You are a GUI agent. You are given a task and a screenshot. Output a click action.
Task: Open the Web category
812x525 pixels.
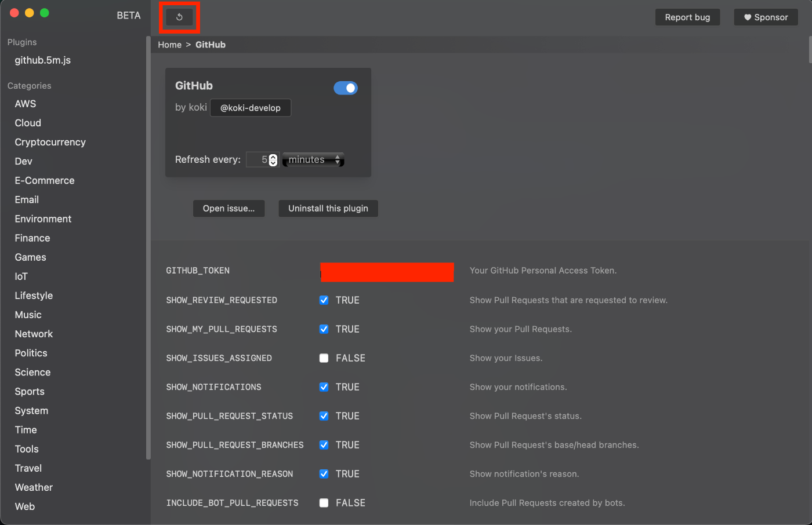(x=25, y=506)
